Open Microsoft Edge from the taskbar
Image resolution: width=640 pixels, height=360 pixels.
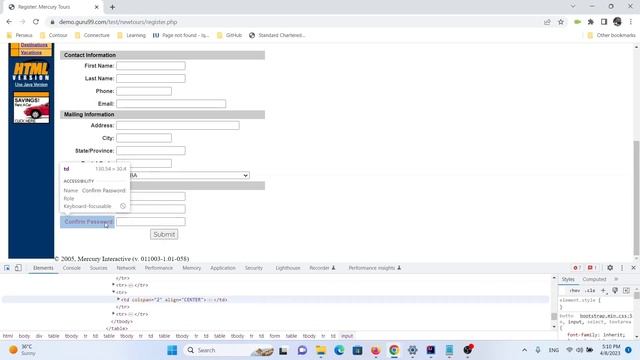coord(339,350)
